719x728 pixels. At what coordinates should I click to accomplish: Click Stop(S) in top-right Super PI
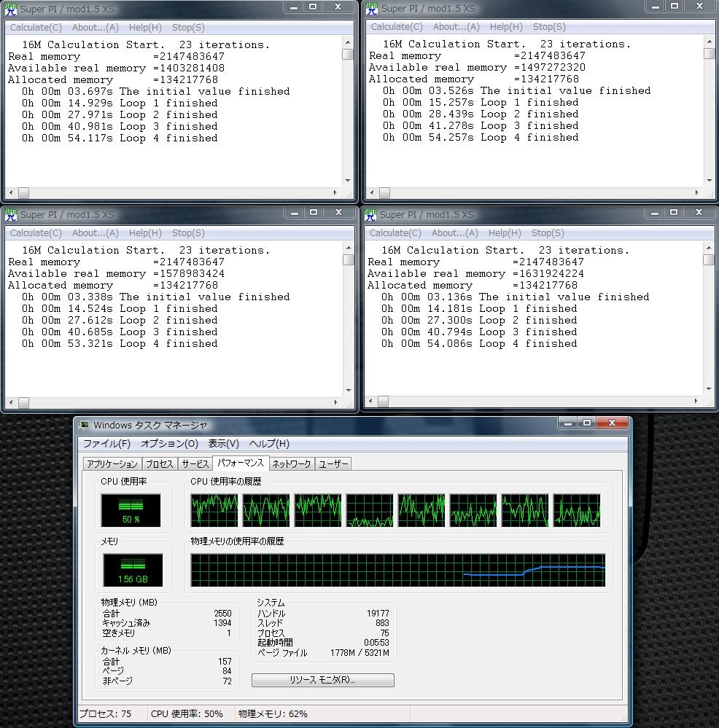coord(549,26)
